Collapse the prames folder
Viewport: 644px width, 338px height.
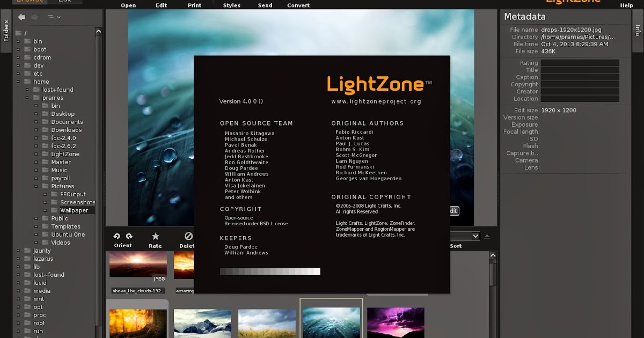[27, 98]
